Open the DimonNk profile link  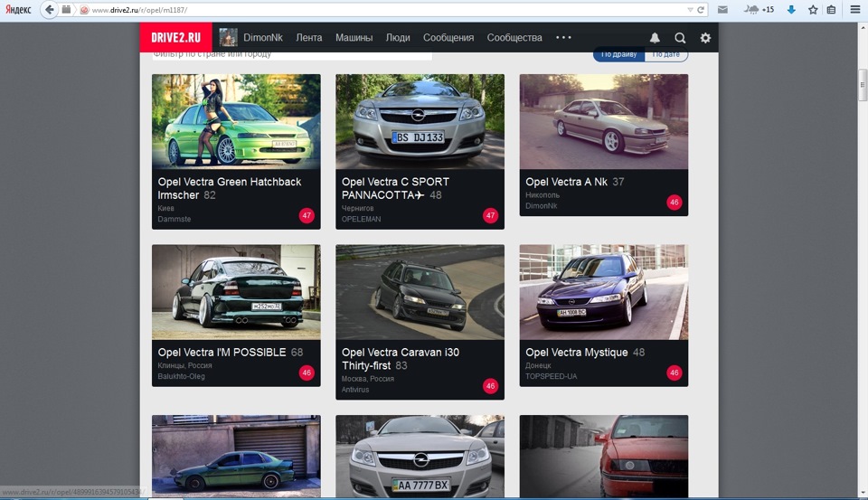[263, 38]
